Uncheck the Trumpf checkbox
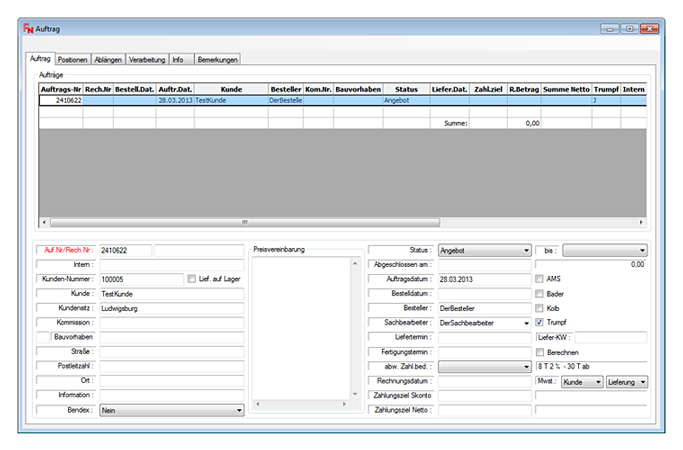The height and width of the screenshot is (450, 683). 539,322
